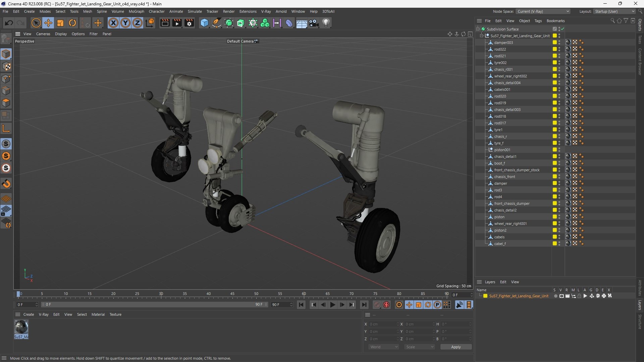Open the viewport hamburger menu
Image resolution: width=644 pixels, height=362 pixels.
18,34
